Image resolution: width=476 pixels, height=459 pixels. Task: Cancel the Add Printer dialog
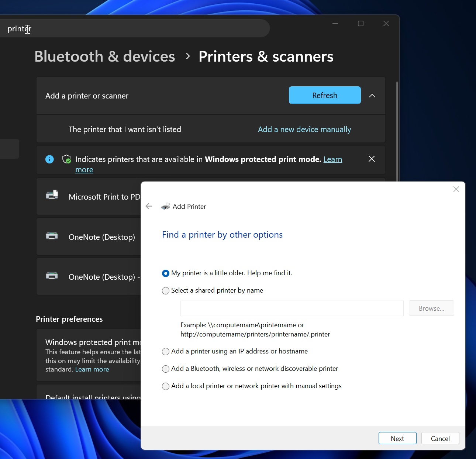tap(440, 438)
